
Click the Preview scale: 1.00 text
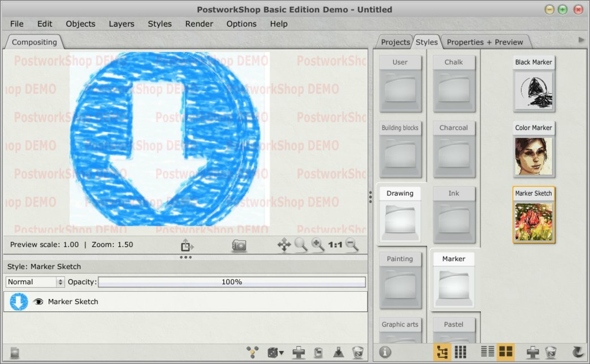pyautogui.click(x=44, y=244)
